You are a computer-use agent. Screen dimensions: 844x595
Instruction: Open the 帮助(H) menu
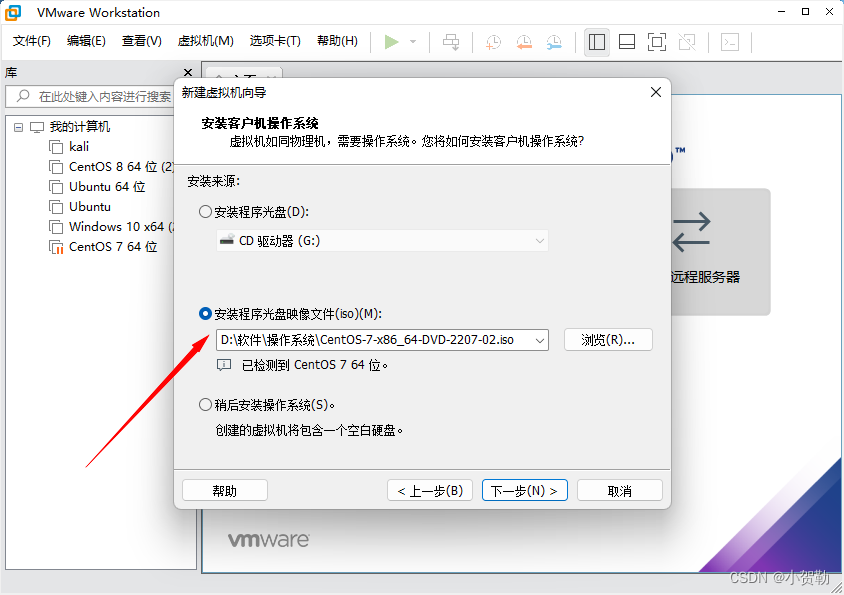click(337, 41)
